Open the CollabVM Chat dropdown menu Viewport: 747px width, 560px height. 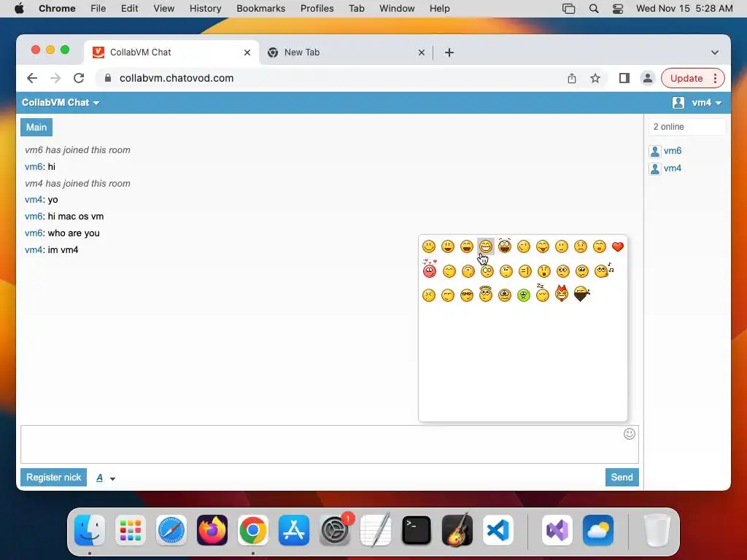point(61,102)
